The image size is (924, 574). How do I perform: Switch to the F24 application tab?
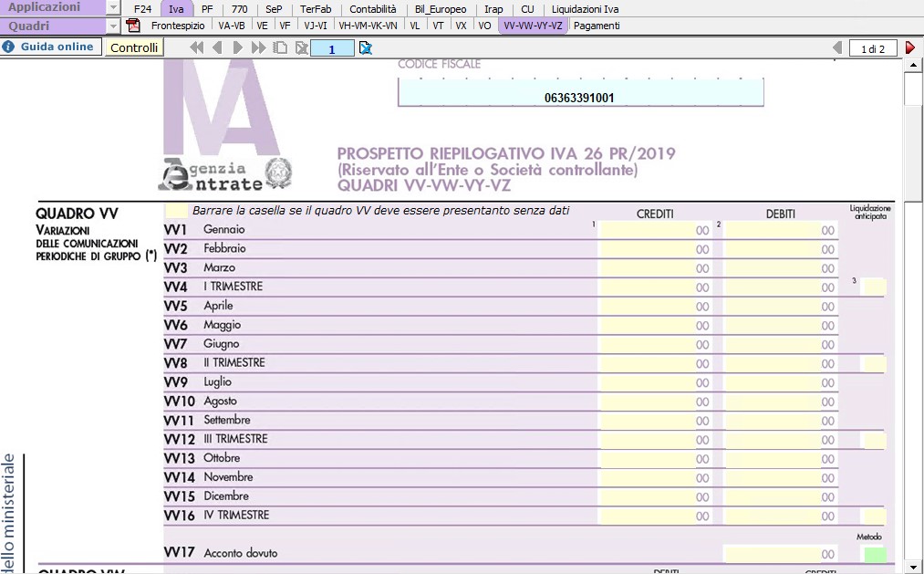(x=142, y=9)
